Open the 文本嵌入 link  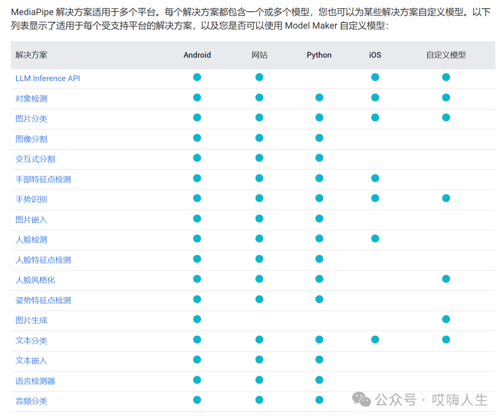(31, 361)
